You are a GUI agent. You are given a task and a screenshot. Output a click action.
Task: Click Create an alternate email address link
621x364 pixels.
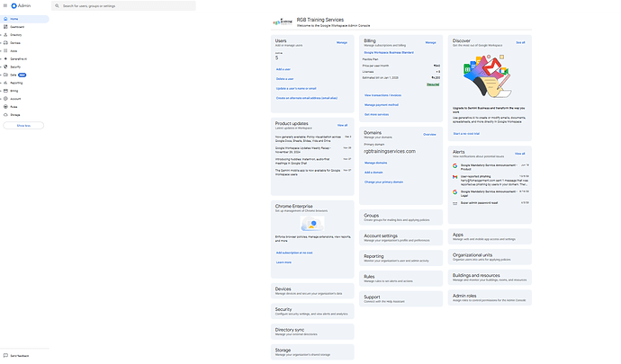(x=307, y=98)
